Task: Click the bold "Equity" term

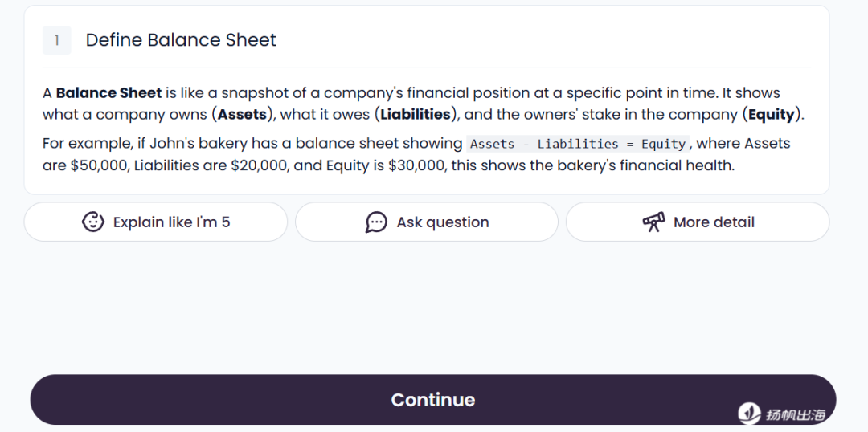Action: tap(771, 114)
